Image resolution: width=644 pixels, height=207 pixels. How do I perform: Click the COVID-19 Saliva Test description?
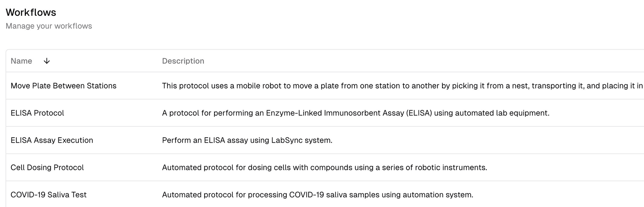click(317, 195)
